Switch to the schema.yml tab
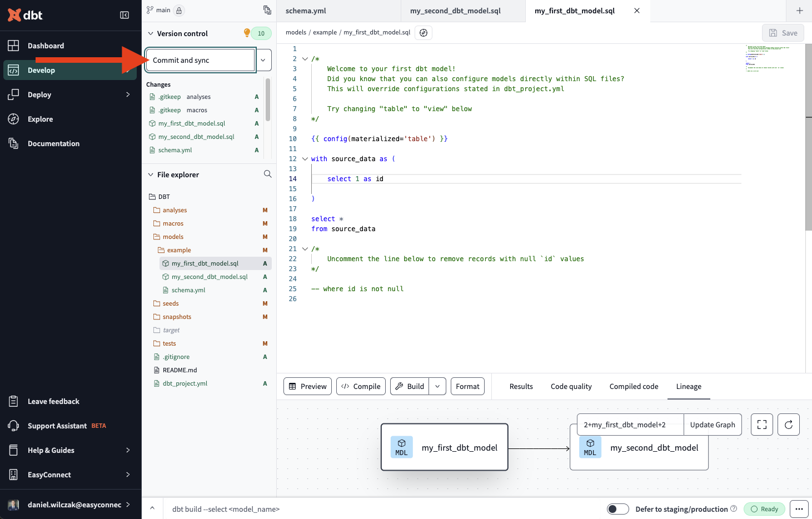 pos(338,11)
